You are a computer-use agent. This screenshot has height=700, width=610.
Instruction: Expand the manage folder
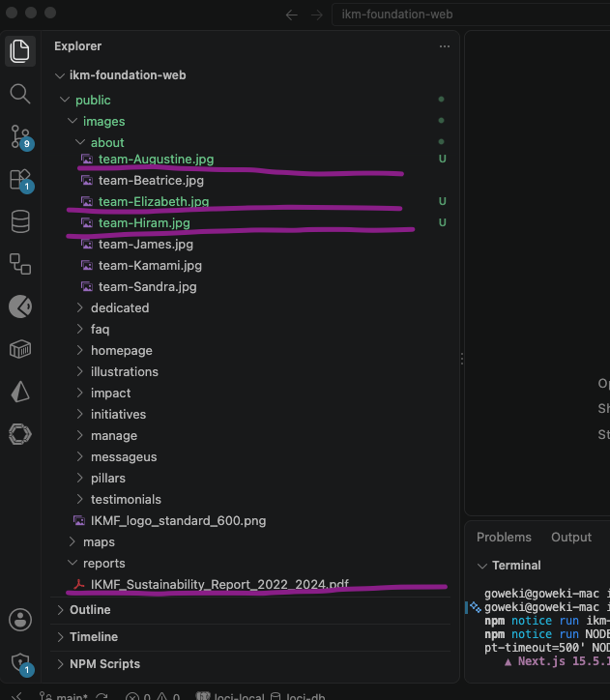click(x=80, y=435)
